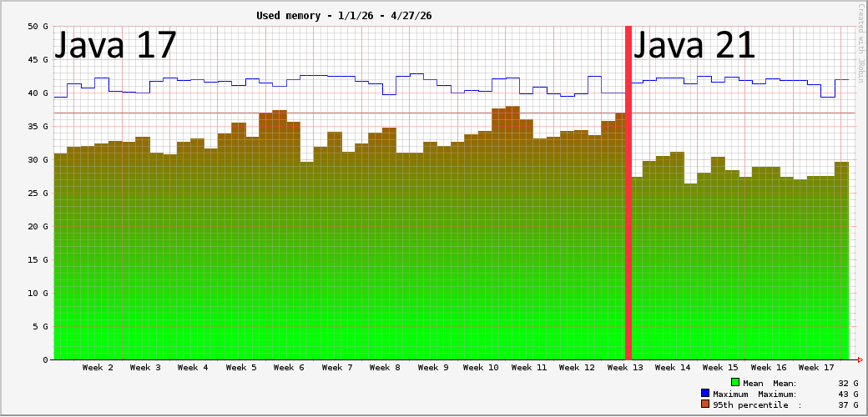Click the '30 G' y-axis label
The height and width of the screenshot is (417, 868).
pos(38,160)
